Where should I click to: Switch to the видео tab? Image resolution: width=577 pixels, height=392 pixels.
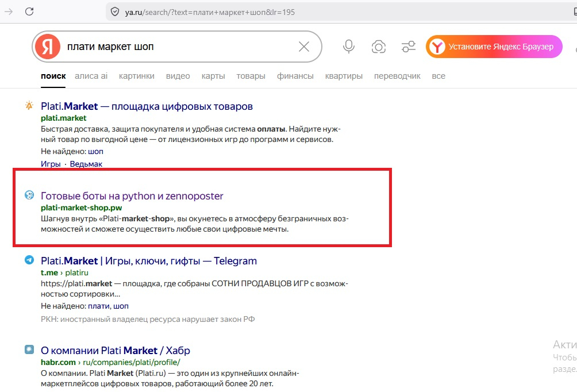178,76
